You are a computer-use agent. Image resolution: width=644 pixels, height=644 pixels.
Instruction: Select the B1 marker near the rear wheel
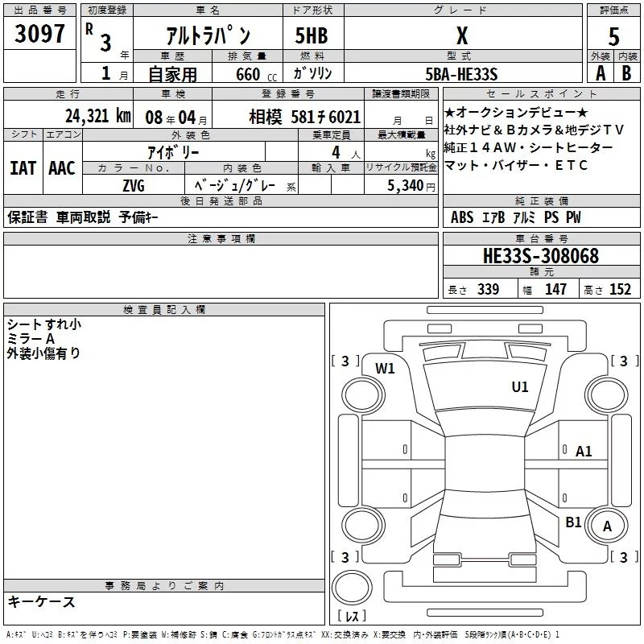point(573,522)
